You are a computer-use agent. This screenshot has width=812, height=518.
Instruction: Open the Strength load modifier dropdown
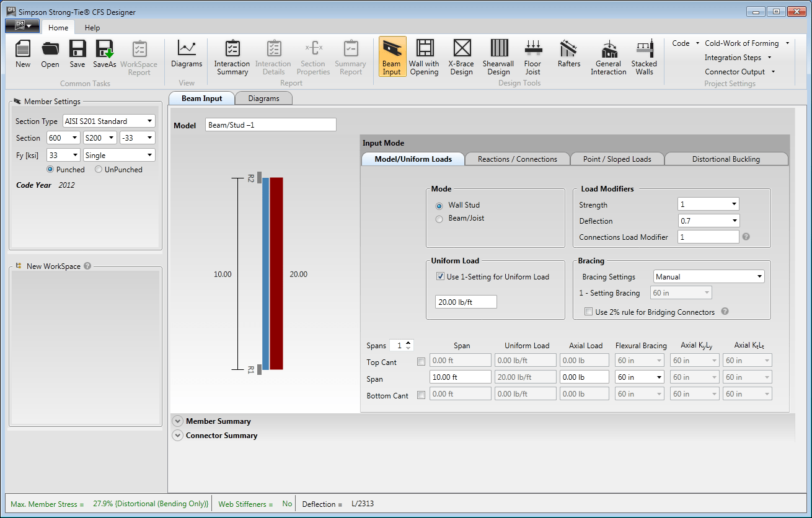(708, 204)
